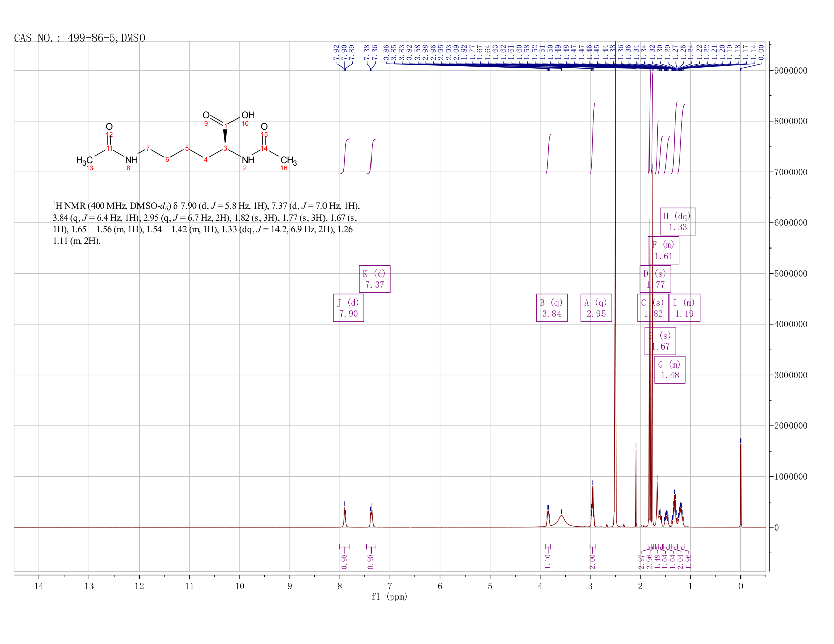Select the C (s) 1.82 multiplet box
The width and height of the screenshot is (834, 644).
pyautogui.click(x=653, y=308)
